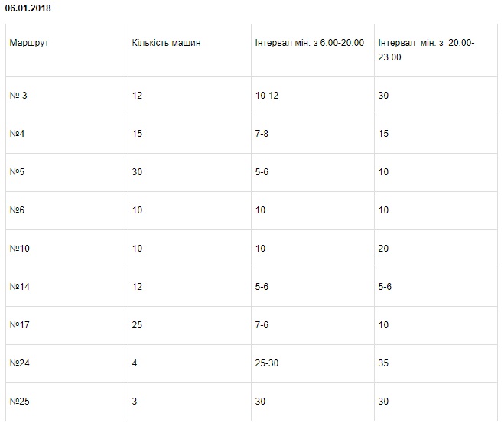Screen dimensions: 504x426
Task: Click the Інтервал мін. з 6.00-20.00 header
Action: pos(310,43)
